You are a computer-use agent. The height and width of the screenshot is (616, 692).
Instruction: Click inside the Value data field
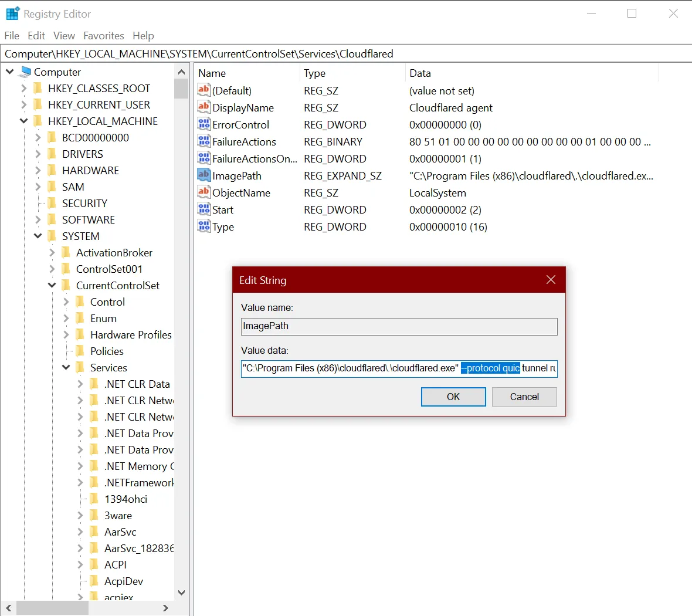pyautogui.click(x=399, y=368)
